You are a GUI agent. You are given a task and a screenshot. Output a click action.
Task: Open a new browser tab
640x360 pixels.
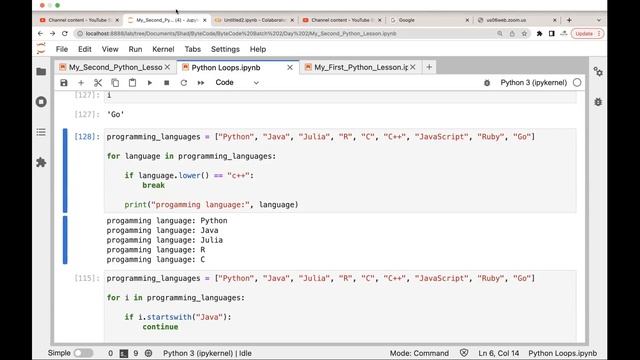tap(569, 20)
